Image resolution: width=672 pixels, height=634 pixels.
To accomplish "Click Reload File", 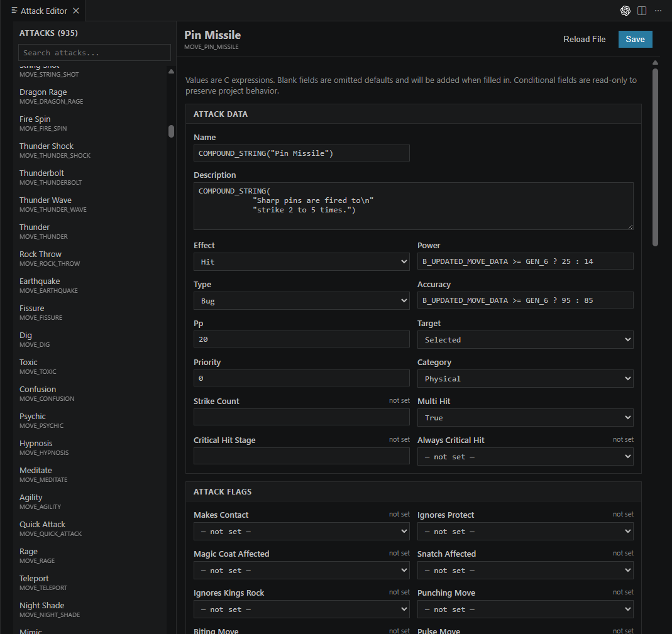I will click(x=584, y=39).
